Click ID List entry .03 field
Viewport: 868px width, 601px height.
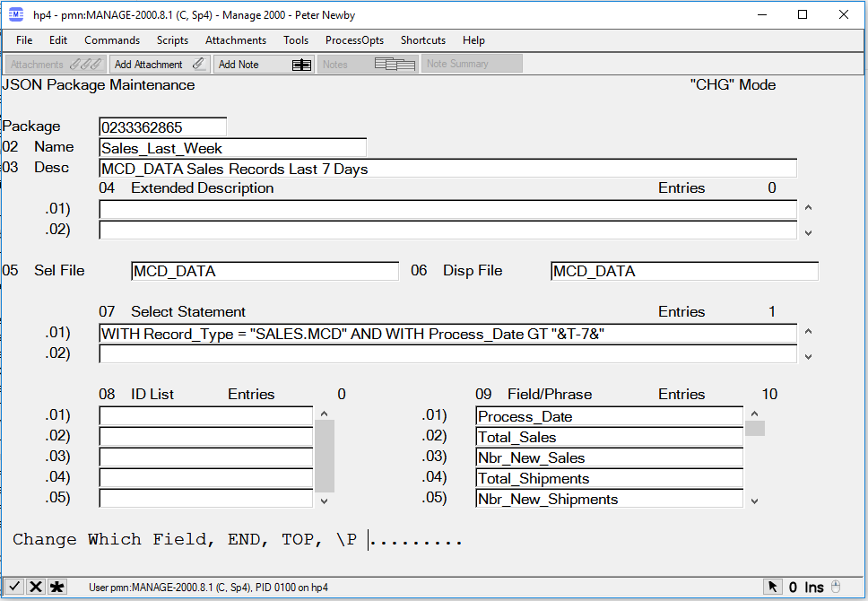point(206,457)
